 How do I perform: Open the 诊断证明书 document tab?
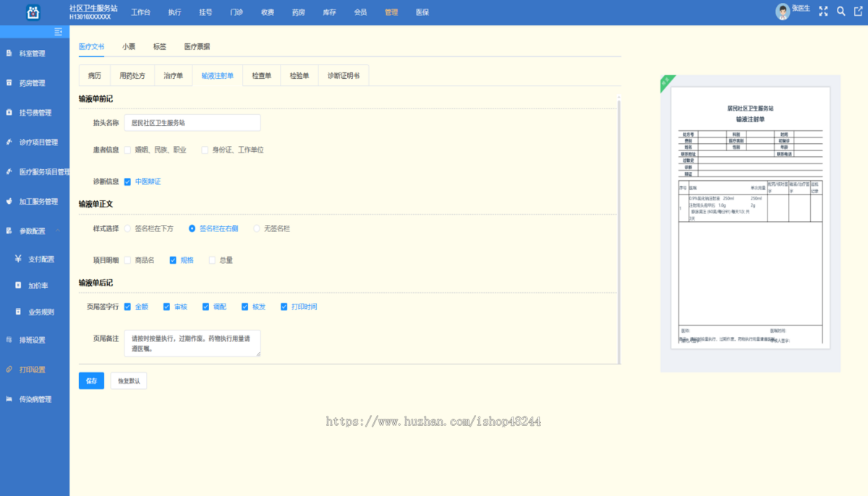click(344, 76)
